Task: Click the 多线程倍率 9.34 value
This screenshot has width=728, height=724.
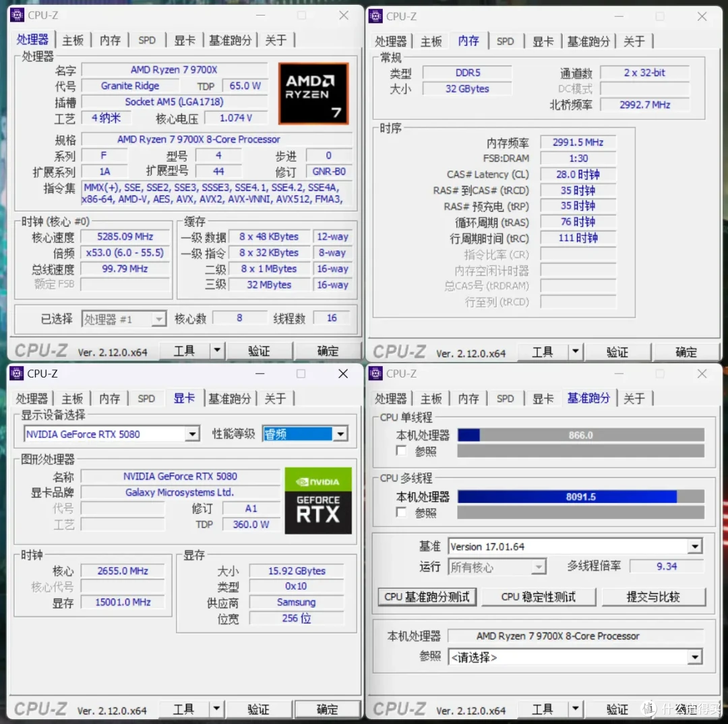Action: [667, 566]
